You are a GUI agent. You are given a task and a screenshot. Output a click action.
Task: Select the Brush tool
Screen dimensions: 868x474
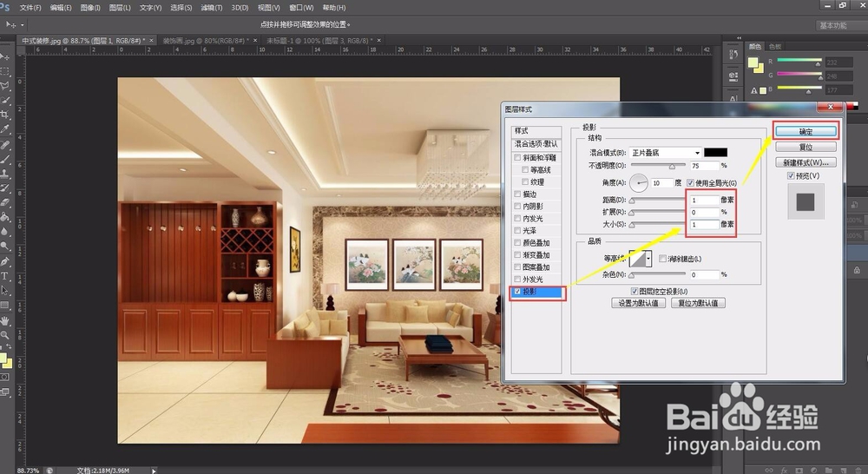coord(4,159)
